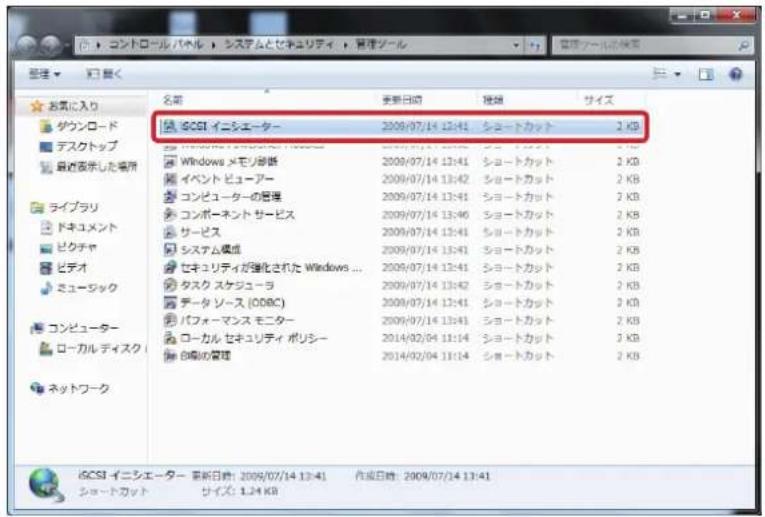Click the large shortcut icon in details pane
Screen dimensions: 765x517
(x=46, y=485)
